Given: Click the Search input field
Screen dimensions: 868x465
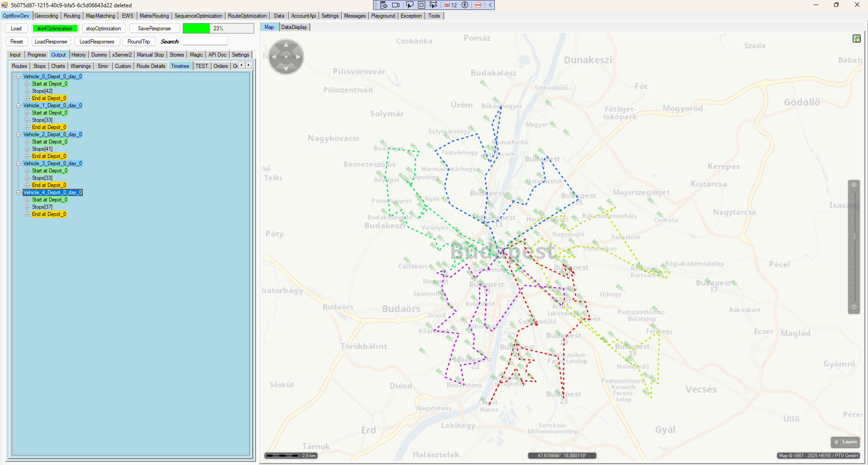Looking at the screenshot, I should (205, 42).
